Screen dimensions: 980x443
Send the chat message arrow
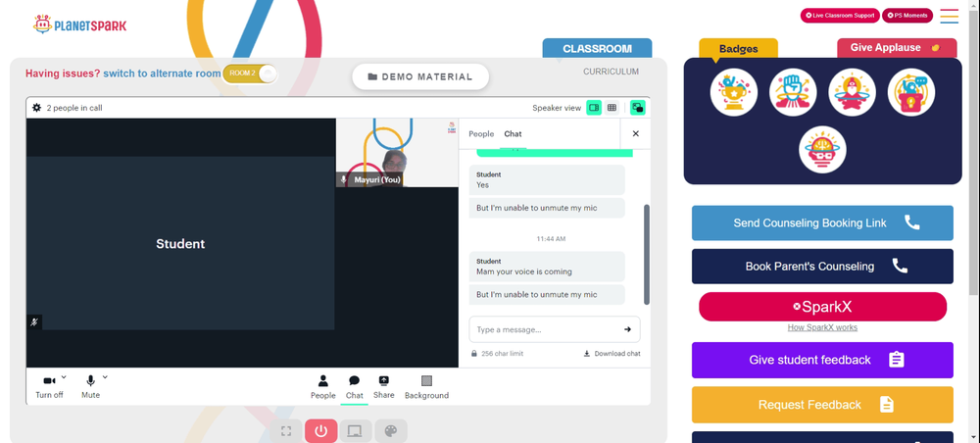pyautogui.click(x=627, y=329)
